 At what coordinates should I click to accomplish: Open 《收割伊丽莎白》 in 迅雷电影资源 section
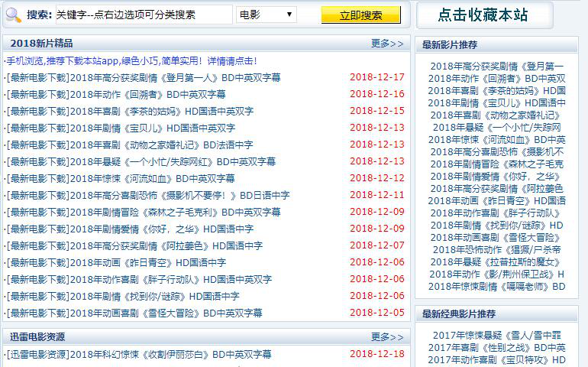pyautogui.click(x=171, y=354)
